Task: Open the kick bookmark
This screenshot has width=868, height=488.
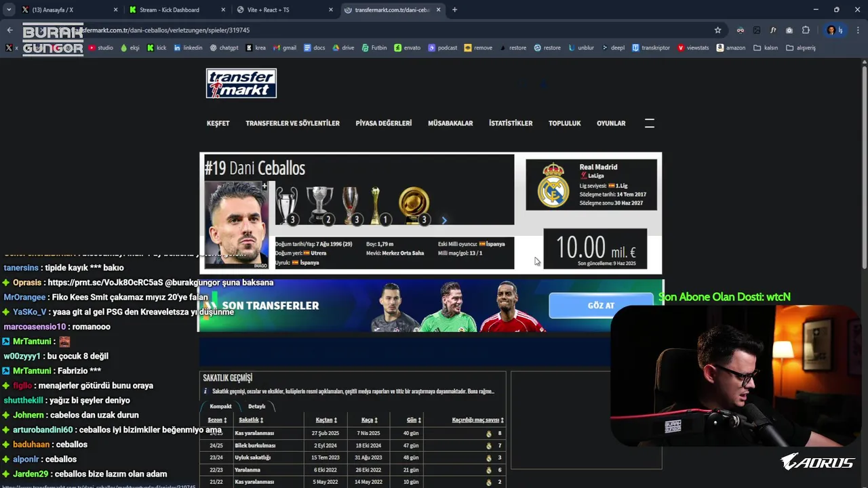Action: tap(156, 47)
